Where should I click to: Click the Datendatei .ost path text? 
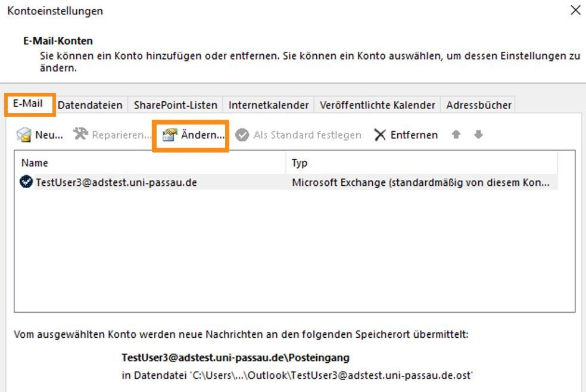coord(297,375)
